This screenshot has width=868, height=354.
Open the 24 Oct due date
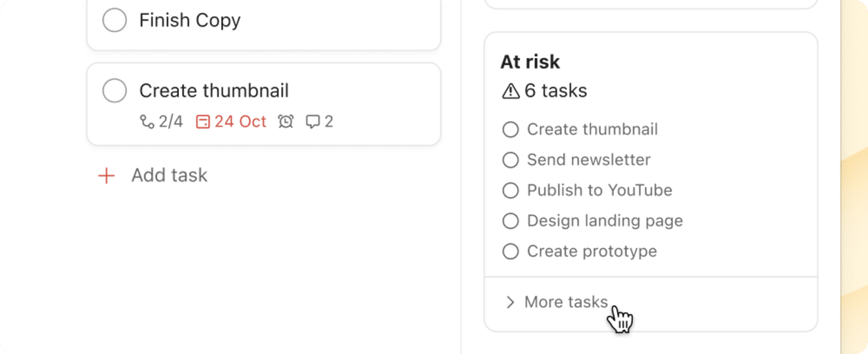240,122
